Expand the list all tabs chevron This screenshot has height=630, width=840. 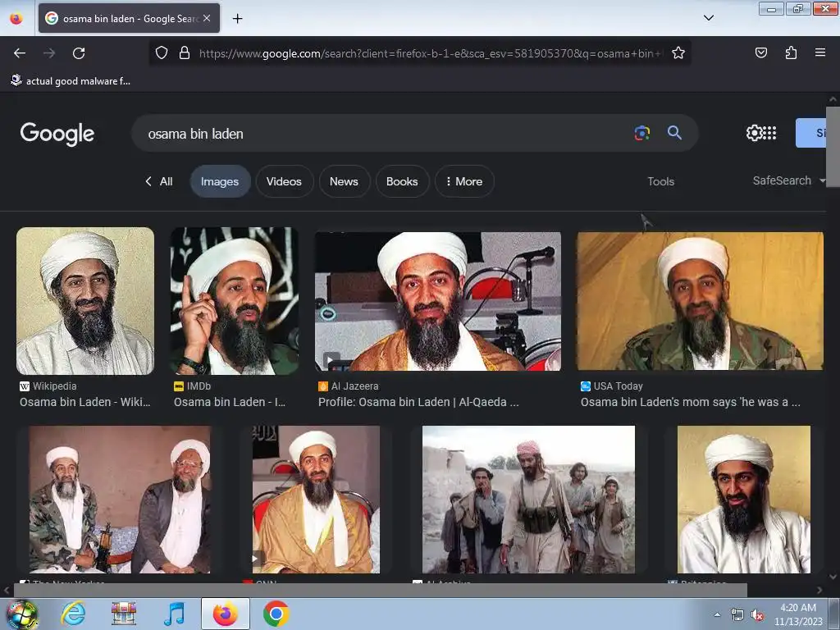click(708, 18)
